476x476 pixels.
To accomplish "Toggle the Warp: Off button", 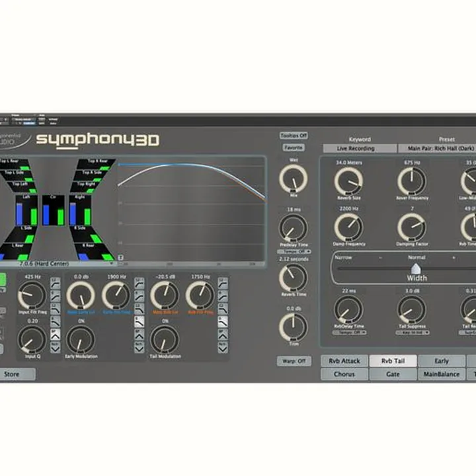I will (x=294, y=361).
